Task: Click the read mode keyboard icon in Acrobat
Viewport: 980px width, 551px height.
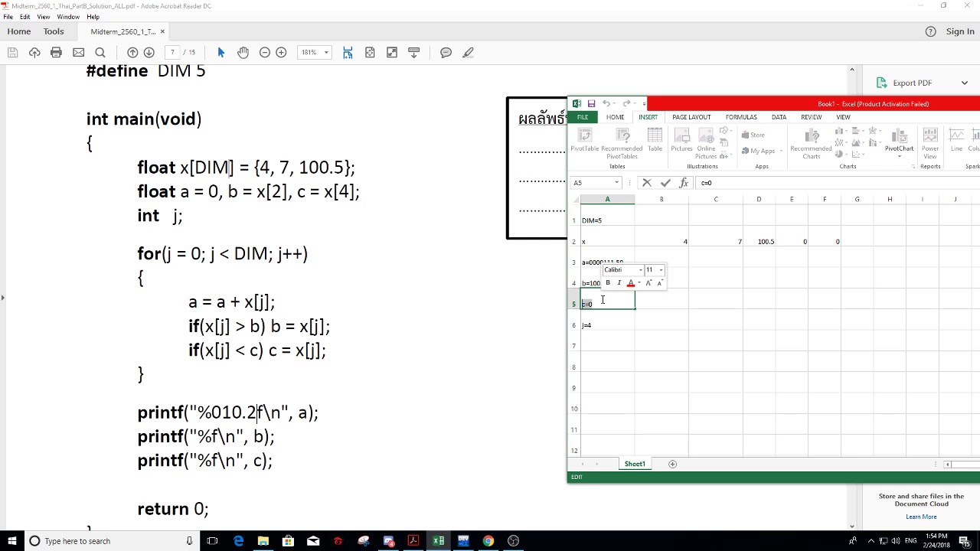Action: (414, 52)
